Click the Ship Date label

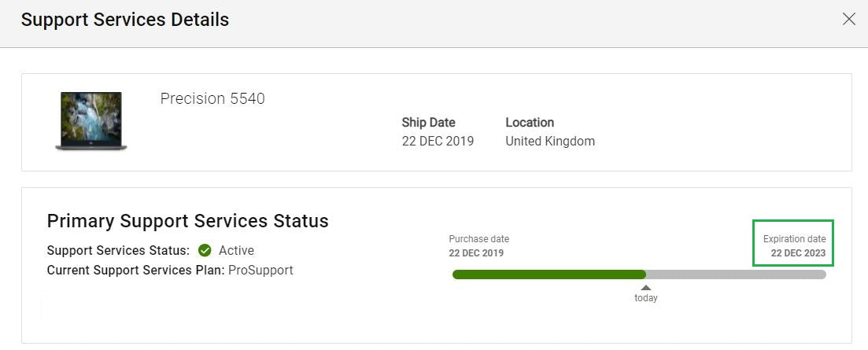coord(428,122)
